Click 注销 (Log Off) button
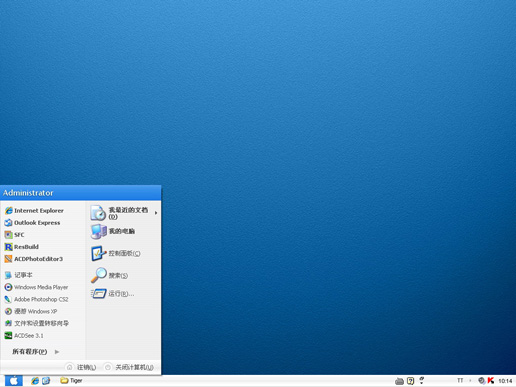Viewport: 516px width, 387px height. point(82,367)
